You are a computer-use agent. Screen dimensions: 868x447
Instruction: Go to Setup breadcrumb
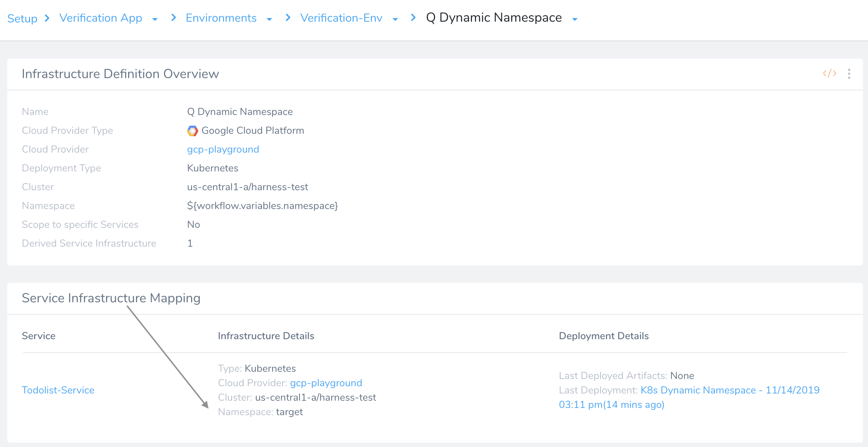(x=22, y=18)
